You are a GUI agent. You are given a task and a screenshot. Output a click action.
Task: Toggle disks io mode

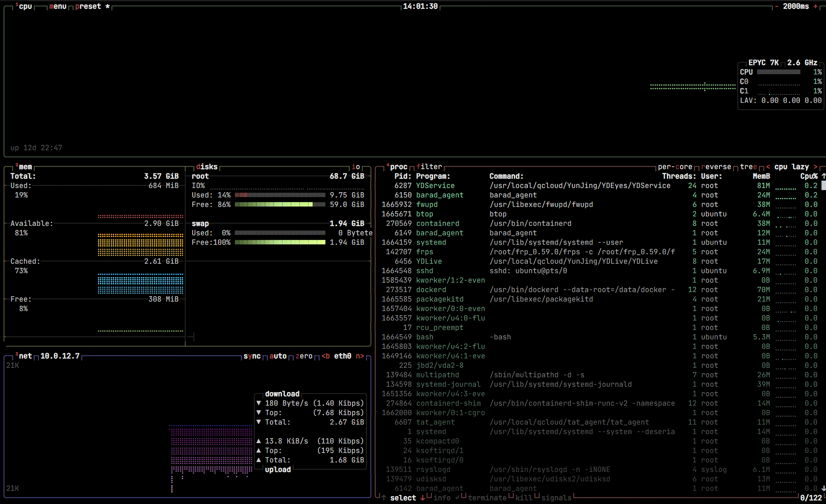pyautogui.click(x=356, y=167)
